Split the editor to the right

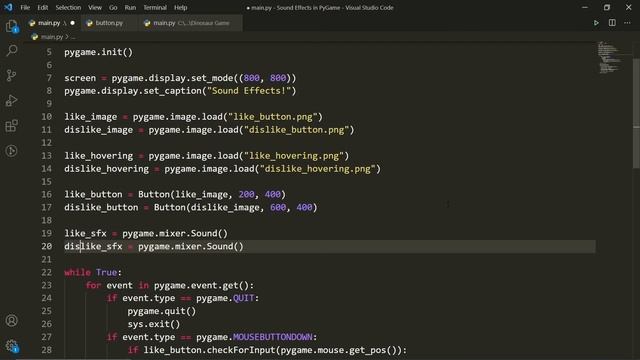pyautogui.click(x=612, y=23)
